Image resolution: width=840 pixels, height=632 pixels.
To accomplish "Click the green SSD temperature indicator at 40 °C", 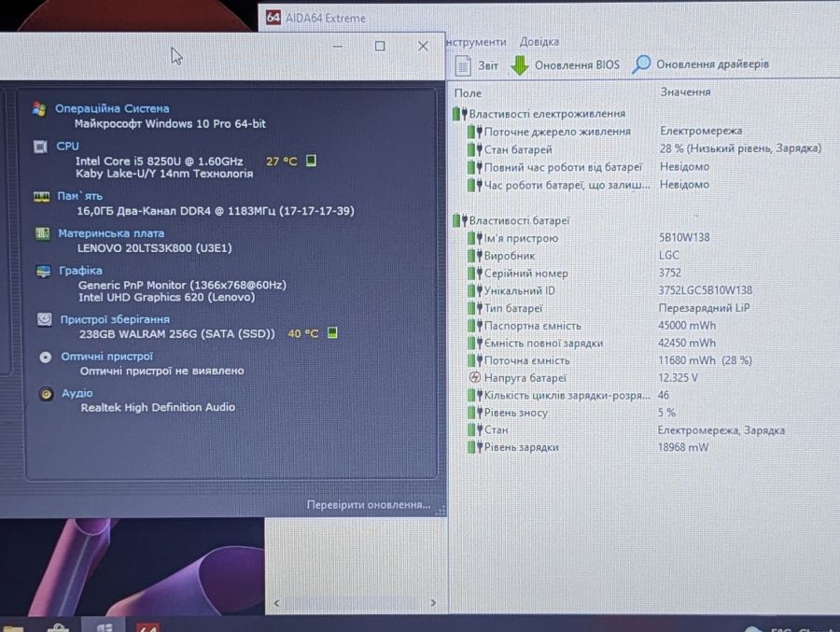I will pyautogui.click(x=332, y=333).
